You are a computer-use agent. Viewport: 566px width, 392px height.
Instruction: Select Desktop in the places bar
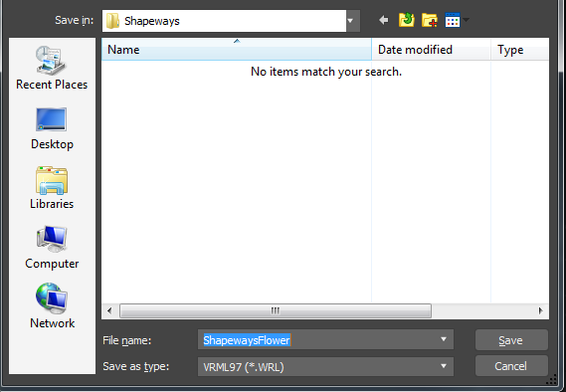coord(52,128)
